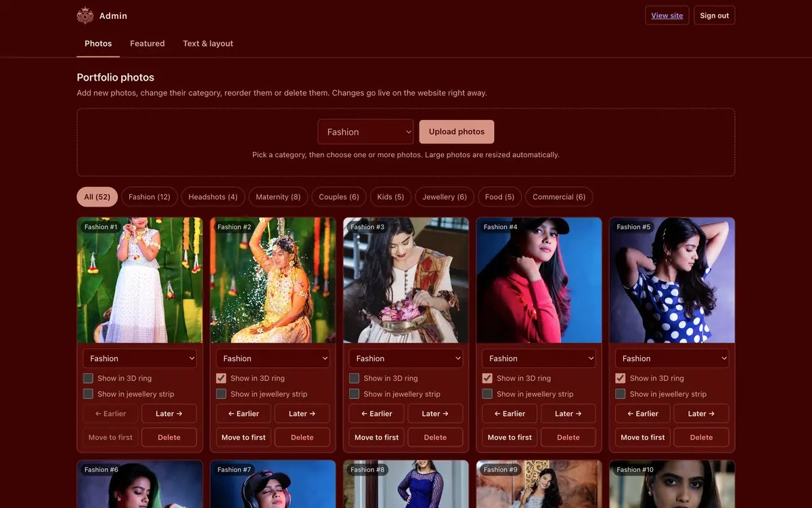Open category dropdown on Fashion #2 card

(x=273, y=358)
